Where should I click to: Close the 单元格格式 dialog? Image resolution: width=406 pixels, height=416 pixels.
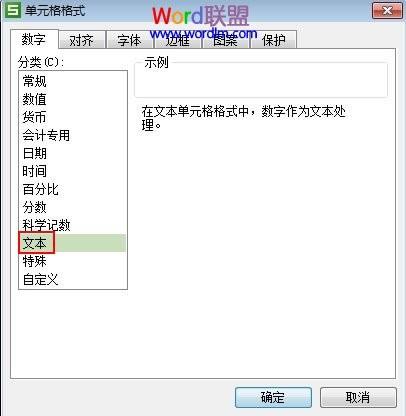(387, 11)
